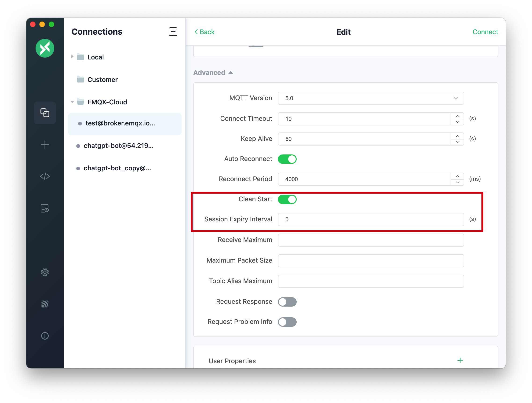
Task: Select the chatgpt-bot@54.219 connection
Action: [118, 146]
